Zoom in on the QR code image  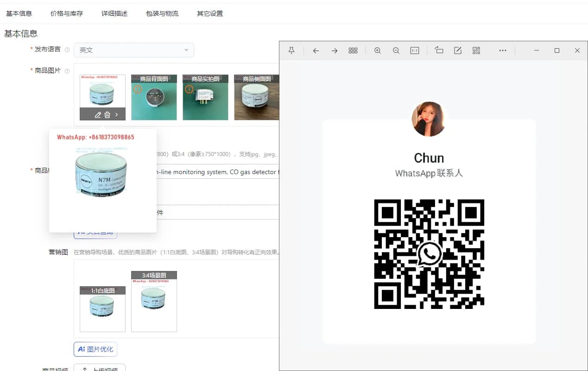(x=378, y=50)
